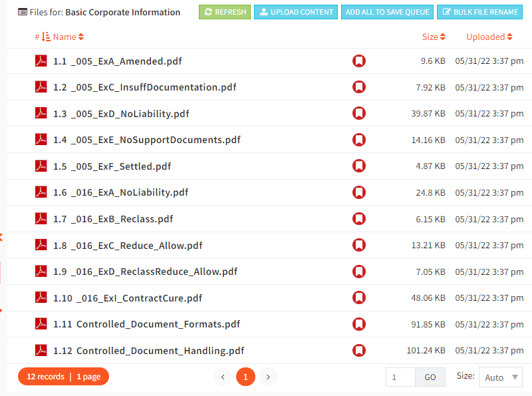Sort the file list by Uploaded date
The height and width of the screenshot is (396, 532).
[489, 37]
